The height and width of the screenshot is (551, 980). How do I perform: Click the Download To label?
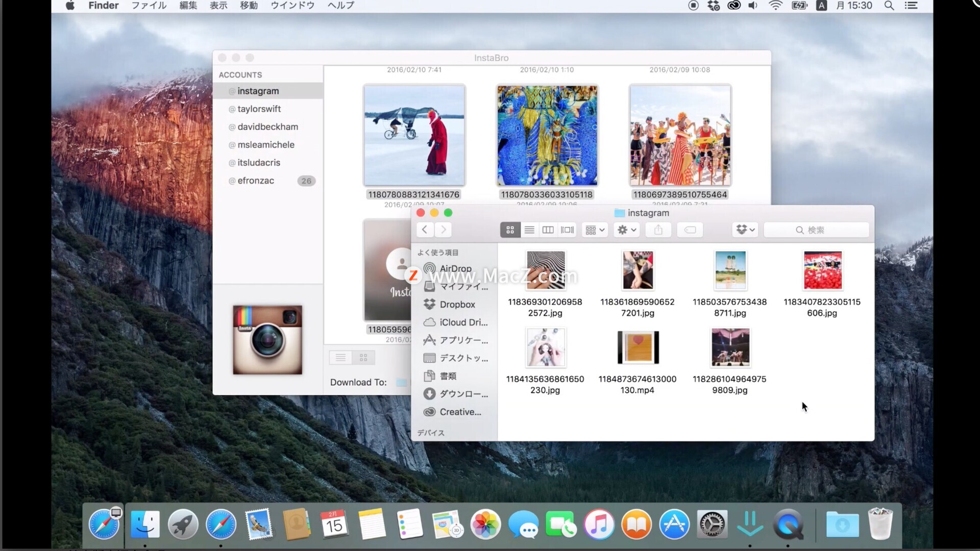358,382
